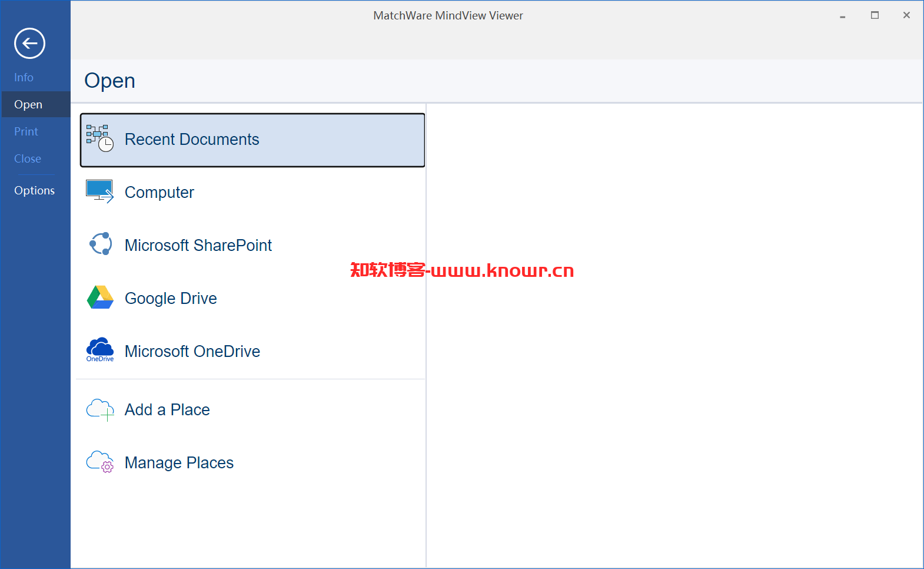Click Add a Place label
The width and height of the screenshot is (924, 569).
tap(167, 410)
